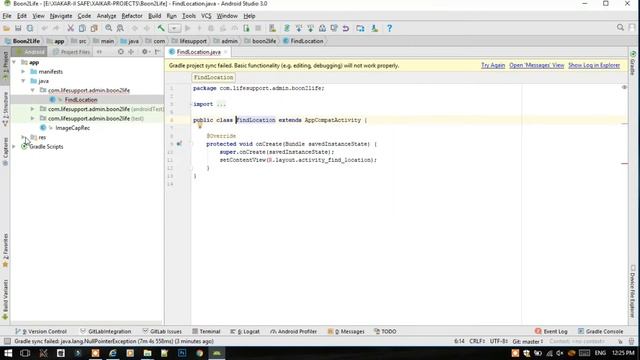Click Show Log in Explorer link
Image resolution: width=640 pixels, height=360 pixels.
tap(594, 65)
